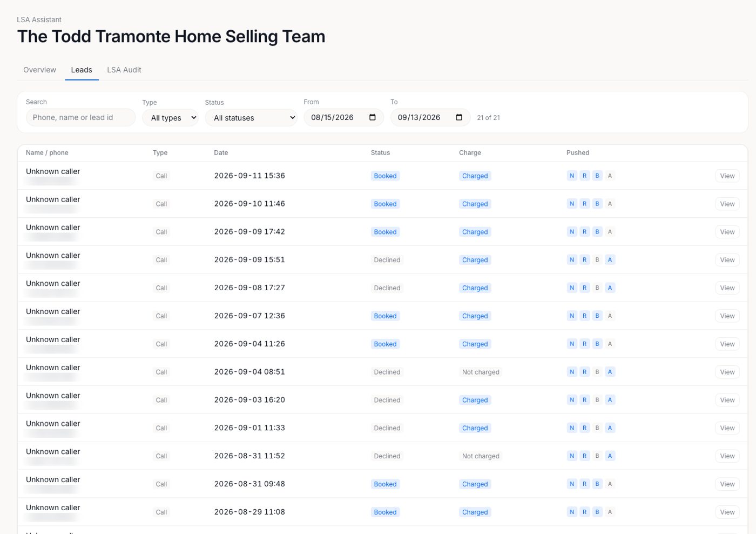Click R badge in 2026-09-03 16:20 row
This screenshot has height=534, width=756.
tap(584, 401)
